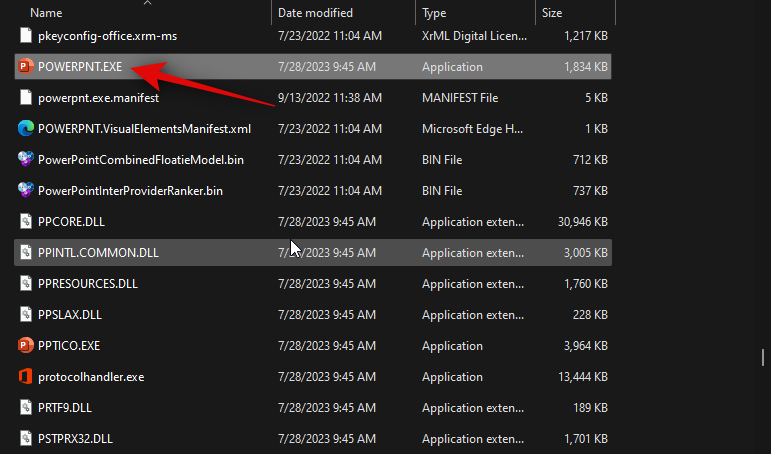The height and width of the screenshot is (454, 771).
Task: Click the 712 KB size cell
Action: [590, 160]
